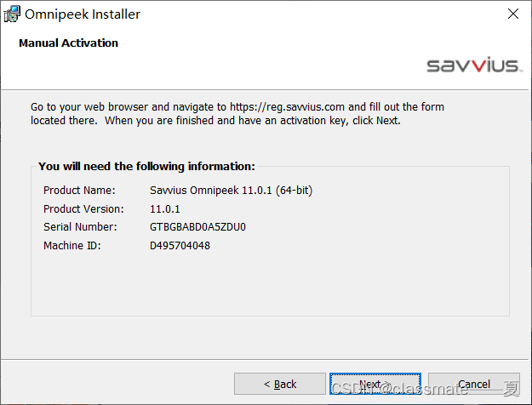Click the Serial Number label
The height and width of the screenshot is (405, 532).
click(80, 227)
